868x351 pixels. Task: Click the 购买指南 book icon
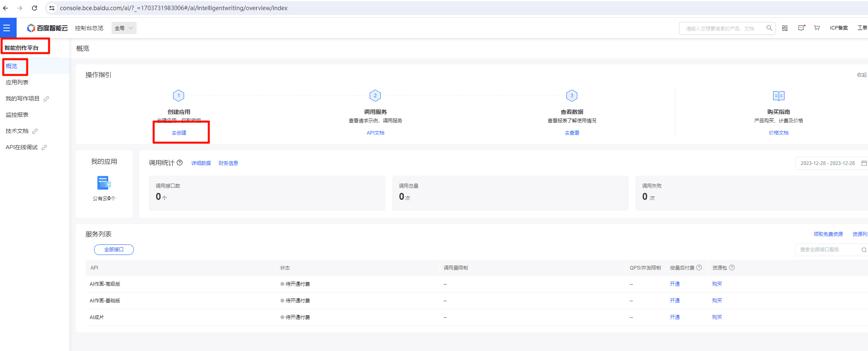pos(779,96)
